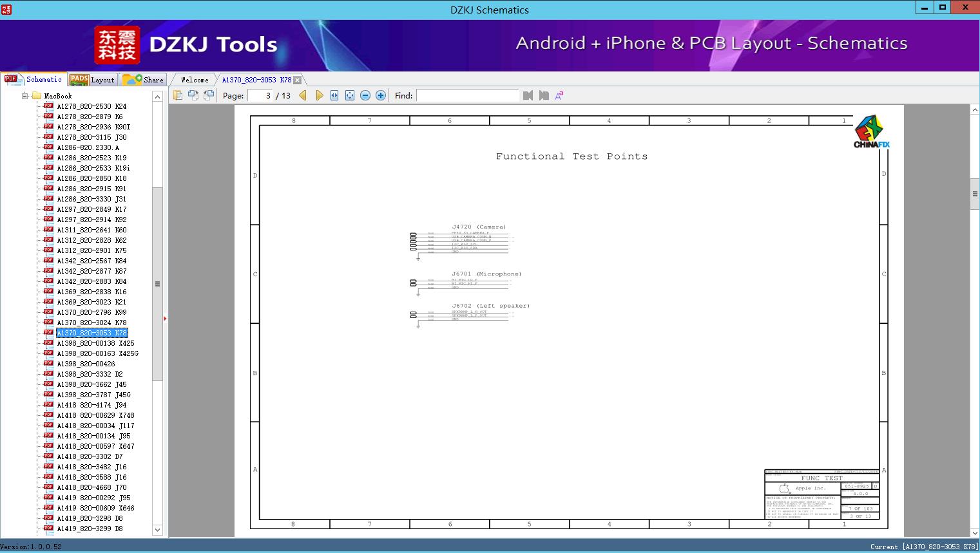Click the Find text field

tap(467, 95)
